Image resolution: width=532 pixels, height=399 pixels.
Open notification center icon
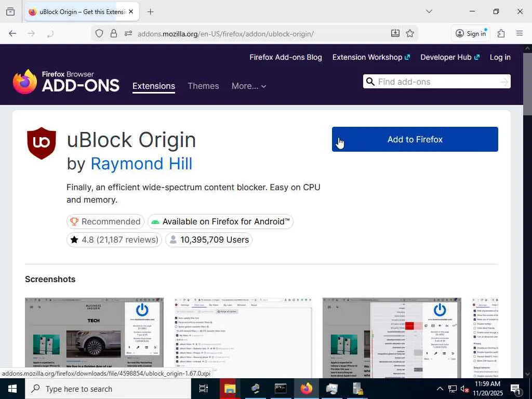(x=516, y=389)
